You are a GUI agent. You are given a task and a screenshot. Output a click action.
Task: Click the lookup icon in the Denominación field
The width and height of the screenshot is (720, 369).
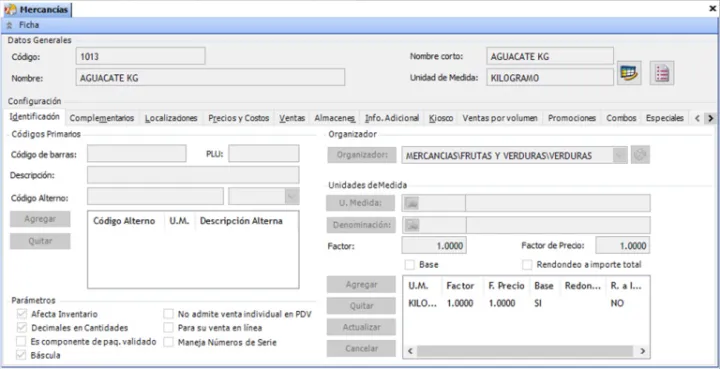click(x=412, y=225)
